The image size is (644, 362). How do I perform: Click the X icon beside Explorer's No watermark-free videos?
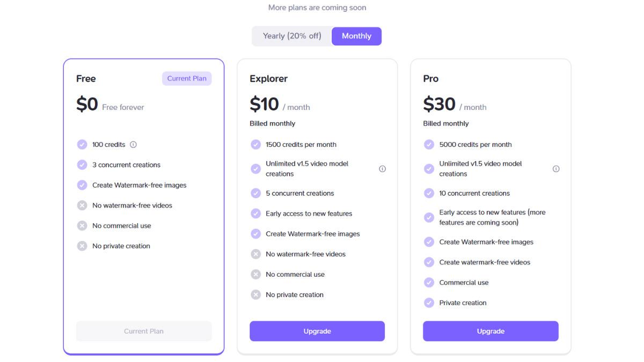(255, 254)
